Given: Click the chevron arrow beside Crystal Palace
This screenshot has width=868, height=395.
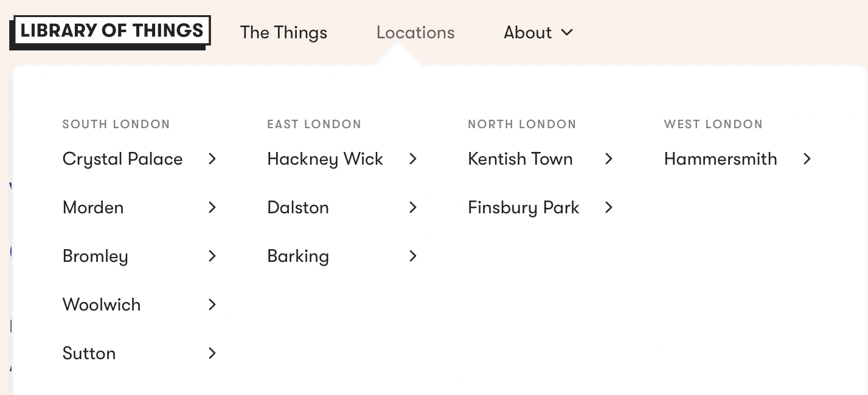Looking at the screenshot, I should (212, 159).
